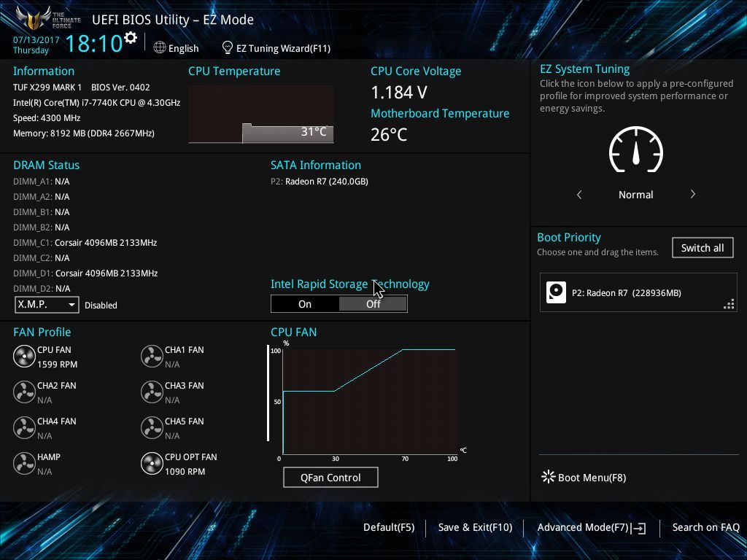This screenshot has height=560, width=747.
Task: Click the date 07/13/2017
Action: pos(36,40)
